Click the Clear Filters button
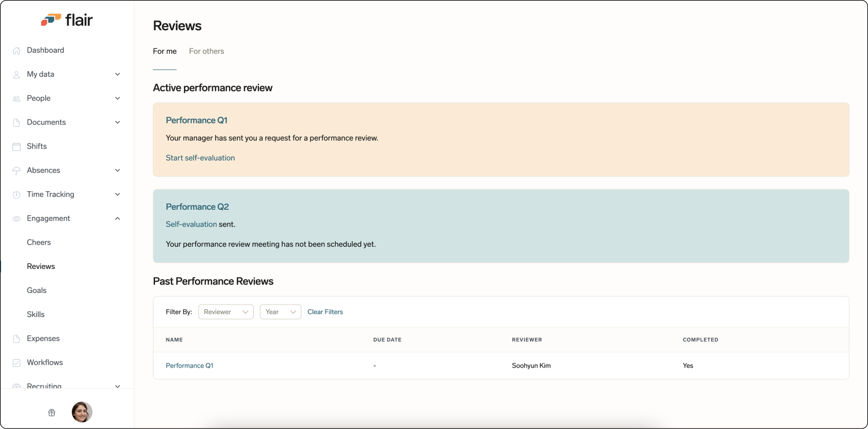The image size is (868, 429). [325, 312]
